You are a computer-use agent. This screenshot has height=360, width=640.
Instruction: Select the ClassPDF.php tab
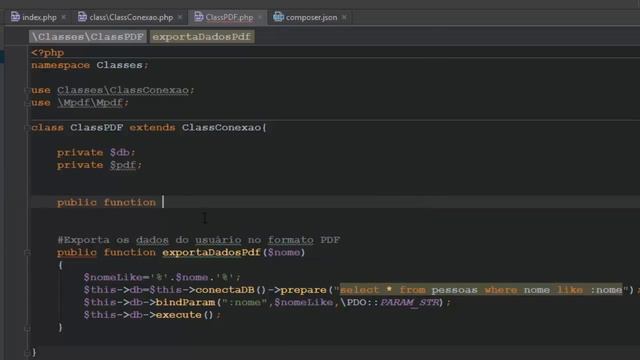pyautogui.click(x=229, y=17)
